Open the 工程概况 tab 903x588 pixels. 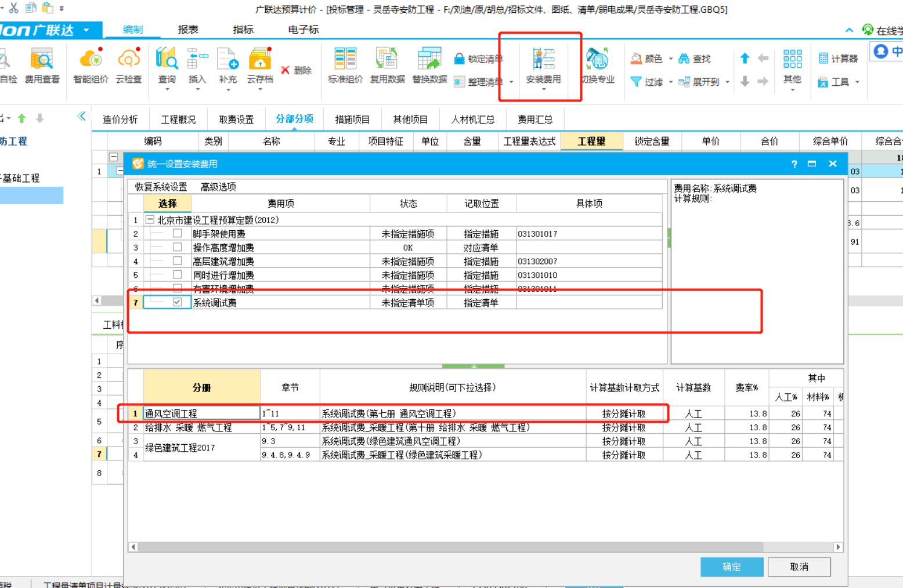178,119
